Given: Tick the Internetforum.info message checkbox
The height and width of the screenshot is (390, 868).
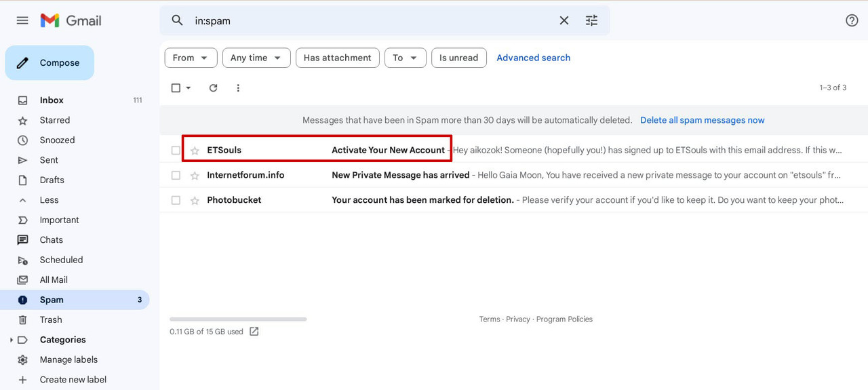Looking at the screenshot, I should click(176, 176).
